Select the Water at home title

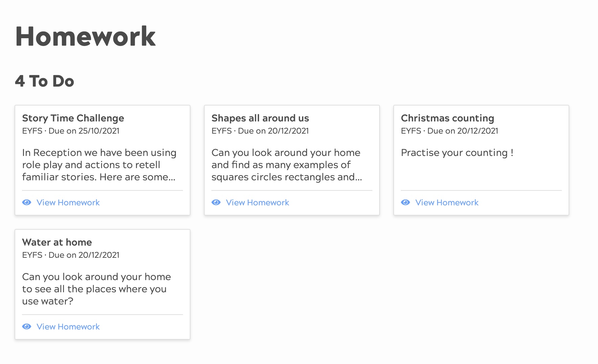(57, 242)
